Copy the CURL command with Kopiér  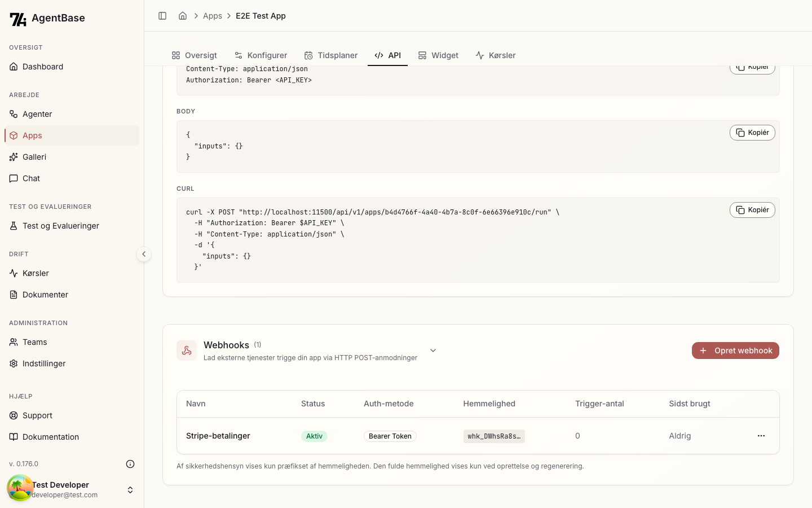coord(752,210)
